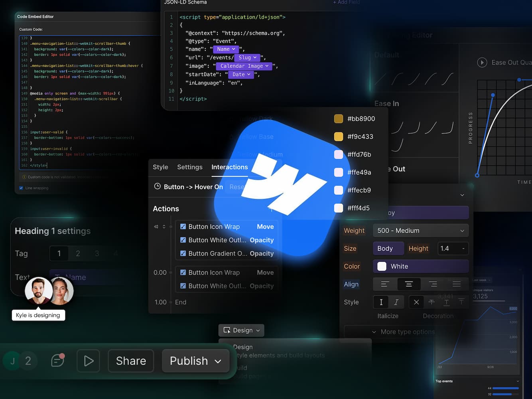Click Add Field in the JSON-LD Schema panel
This screenshot has height=399, width=532.
coord(346,2)
